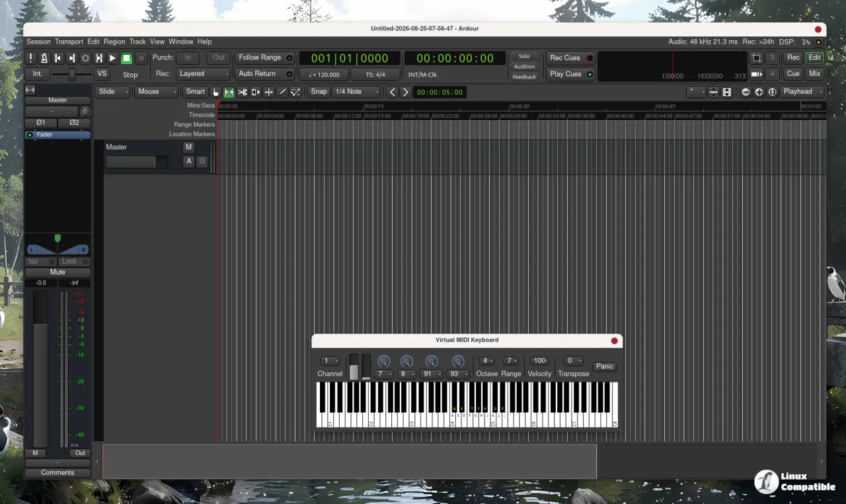Toggle Snap button

(319, 92)
